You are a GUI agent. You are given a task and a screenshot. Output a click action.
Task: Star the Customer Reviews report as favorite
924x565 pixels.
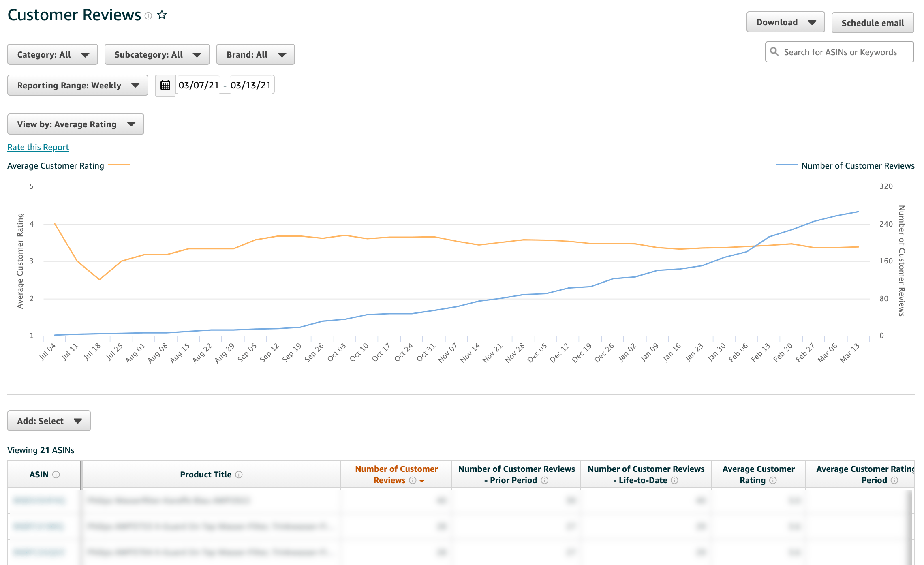[x=162, y=15]
